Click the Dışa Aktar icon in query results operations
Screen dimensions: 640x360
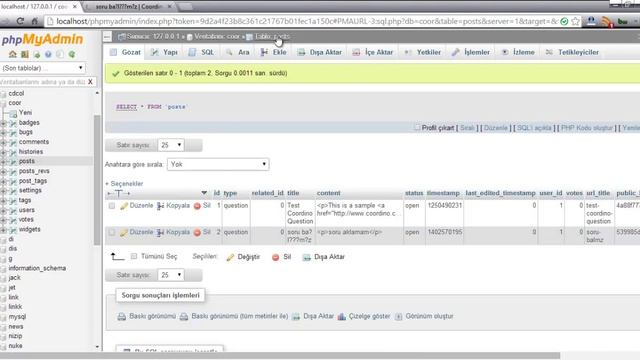click(x=296, y=316)
